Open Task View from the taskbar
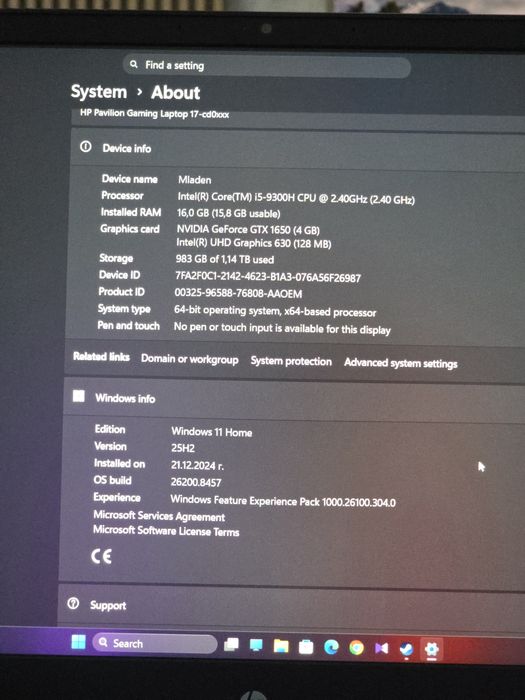Viewport: 525px width, 700px height. tap(231, 645)
